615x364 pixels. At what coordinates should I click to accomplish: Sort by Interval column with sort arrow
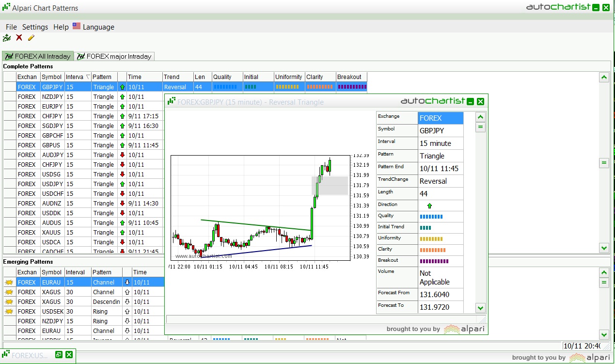coord(78,77)
